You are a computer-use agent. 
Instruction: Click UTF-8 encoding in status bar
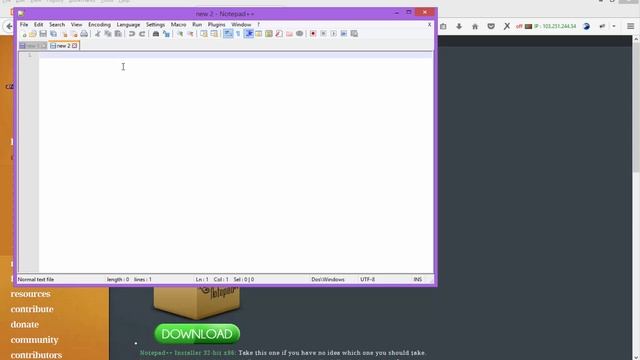click(367, 280)
